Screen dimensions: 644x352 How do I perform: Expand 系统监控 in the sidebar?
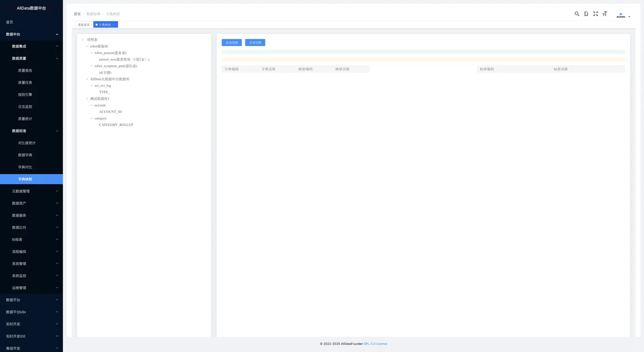tap(31, 276)
